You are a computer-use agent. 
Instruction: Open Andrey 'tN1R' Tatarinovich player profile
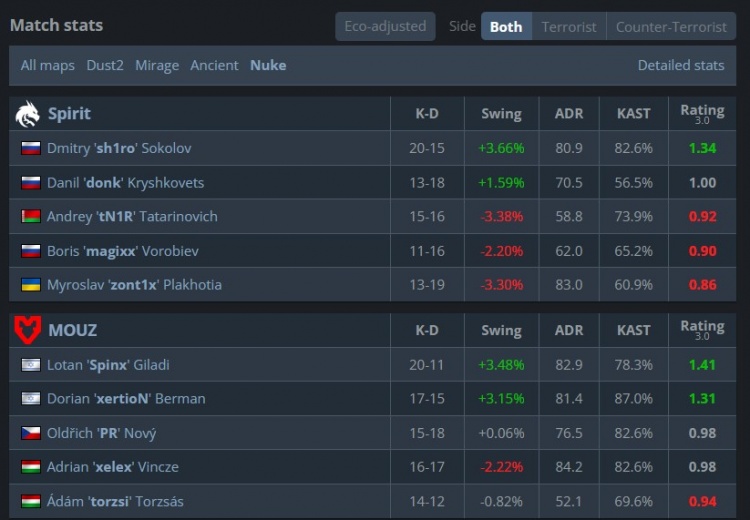click(132, 217)
